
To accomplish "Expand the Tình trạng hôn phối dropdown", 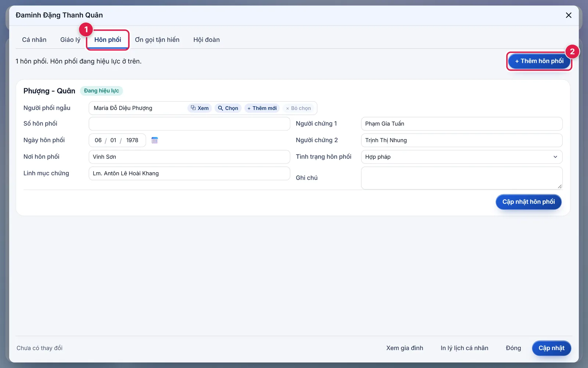I will pos(462,157).
